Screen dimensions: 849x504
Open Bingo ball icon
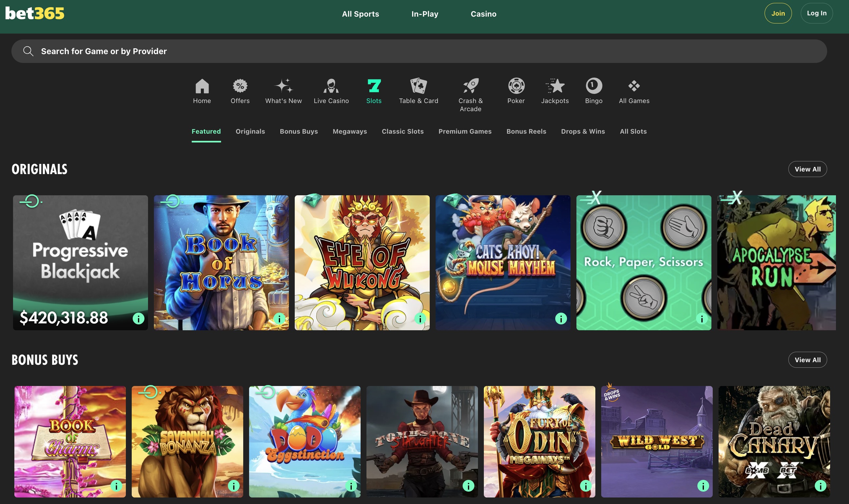(594, 86)
